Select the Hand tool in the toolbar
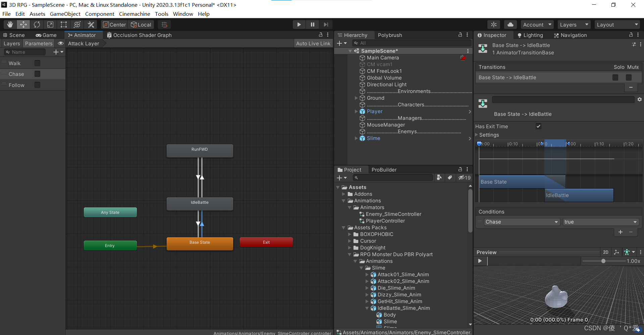The image size is (644, 335). coord(9,24)
